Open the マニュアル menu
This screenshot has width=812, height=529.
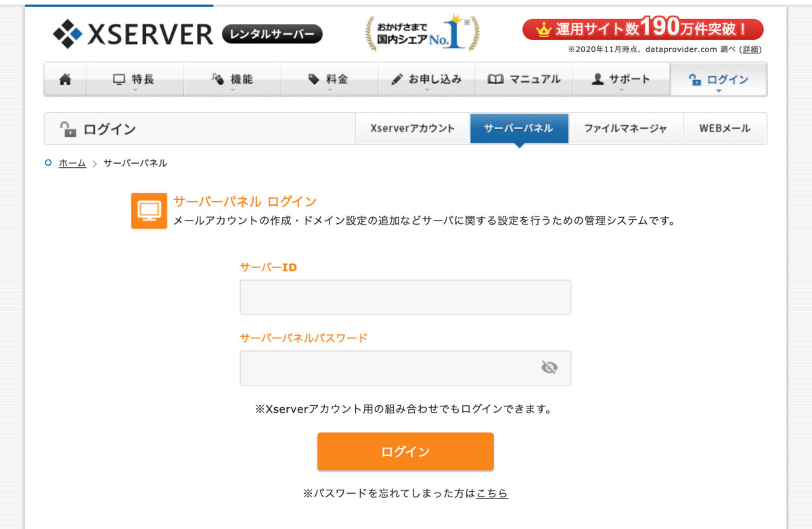coord(524,80)
